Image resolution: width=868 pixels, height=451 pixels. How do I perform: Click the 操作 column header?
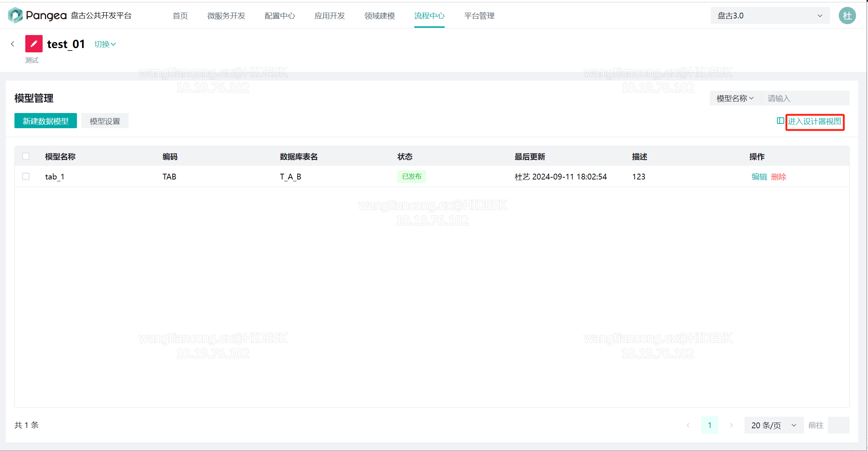point(757,156)
